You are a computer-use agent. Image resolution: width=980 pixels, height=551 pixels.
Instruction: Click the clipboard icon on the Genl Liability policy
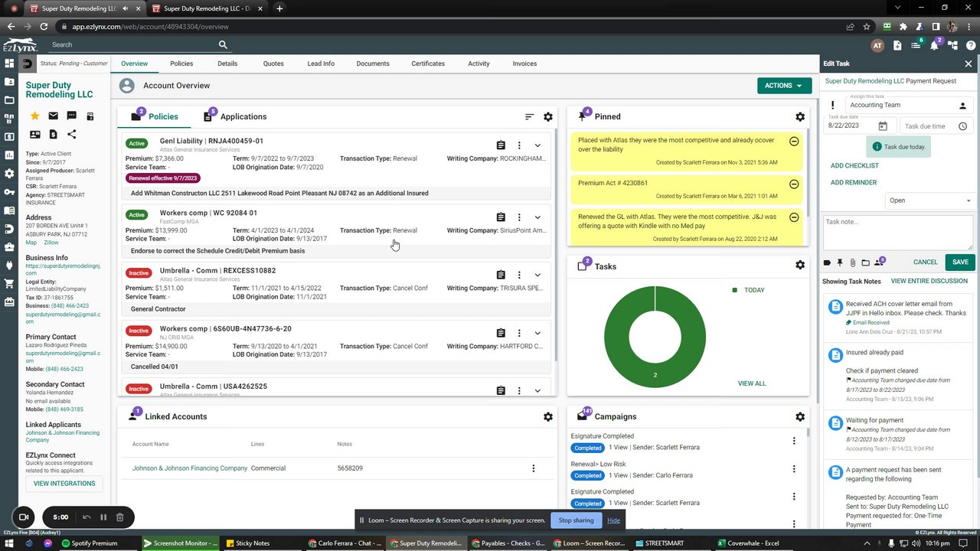[x=501, y=145]
